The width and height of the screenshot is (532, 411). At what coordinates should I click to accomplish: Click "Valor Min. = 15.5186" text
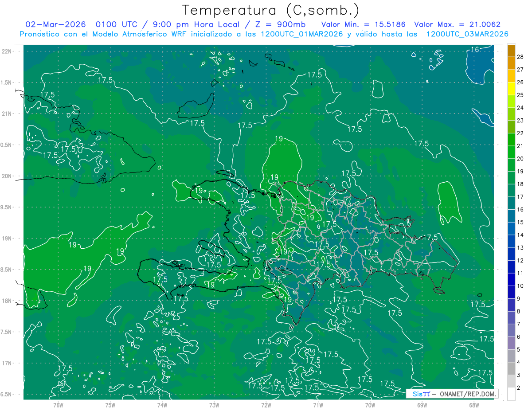click(x=364, y=24)
